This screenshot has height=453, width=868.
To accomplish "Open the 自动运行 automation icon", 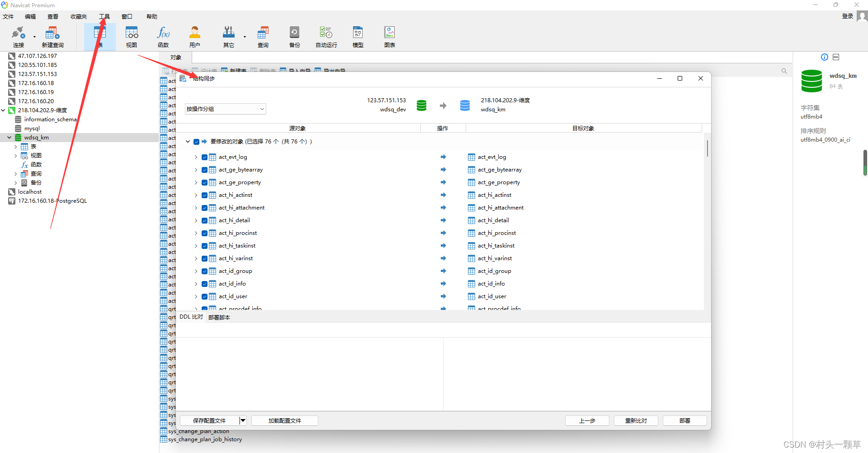I will click(326, 37).
